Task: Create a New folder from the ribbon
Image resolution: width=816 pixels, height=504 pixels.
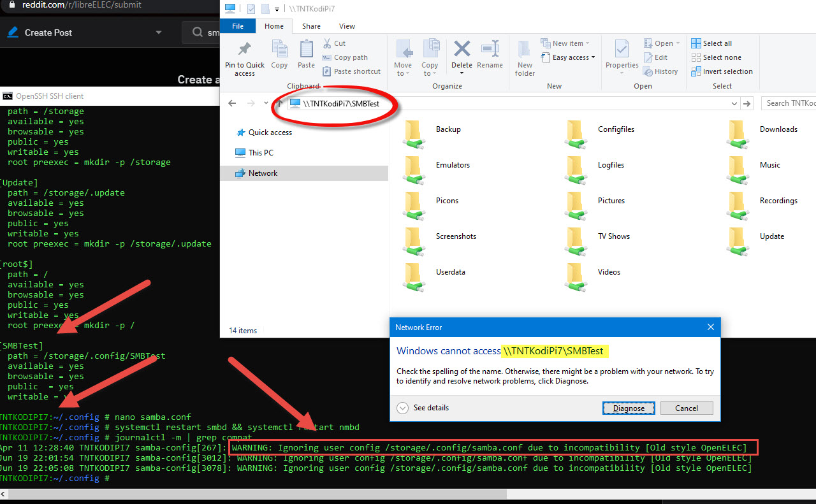Action: [x=525, y=57]
